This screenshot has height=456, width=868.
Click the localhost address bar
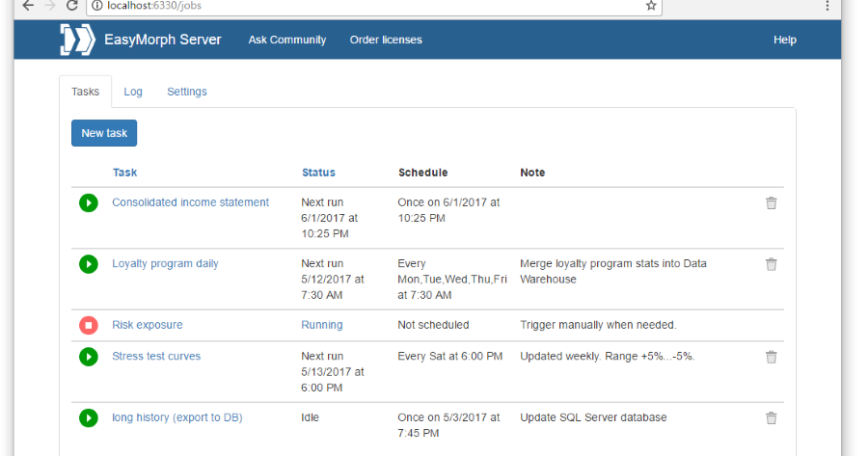(366, 6)
